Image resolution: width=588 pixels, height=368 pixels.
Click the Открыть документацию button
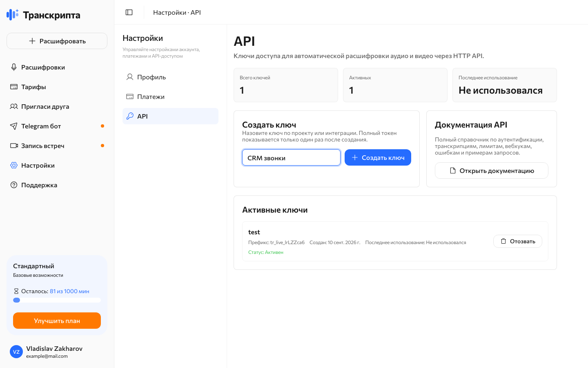point(492,171)
